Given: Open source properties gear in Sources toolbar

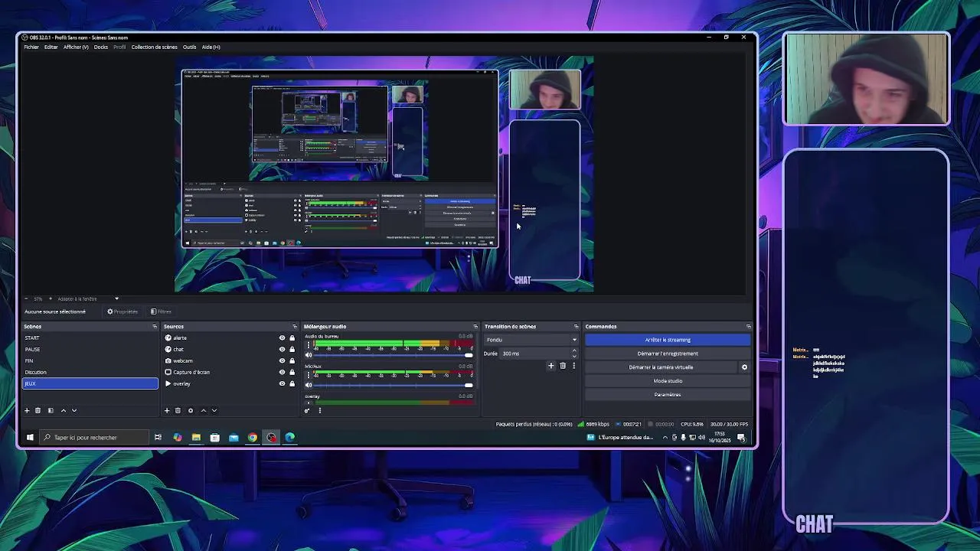Looking at the screenshot, I should click(x=191, y=411).
